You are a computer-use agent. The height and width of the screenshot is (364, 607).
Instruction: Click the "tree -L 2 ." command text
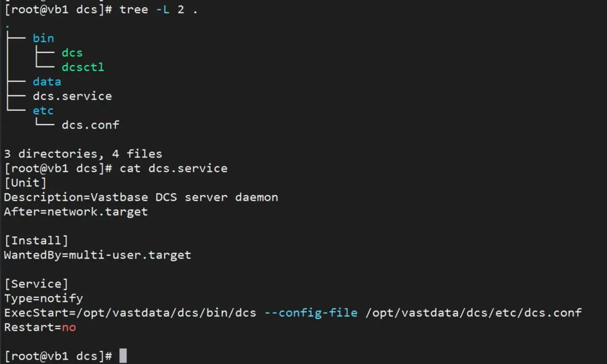[x=159, y=10]
